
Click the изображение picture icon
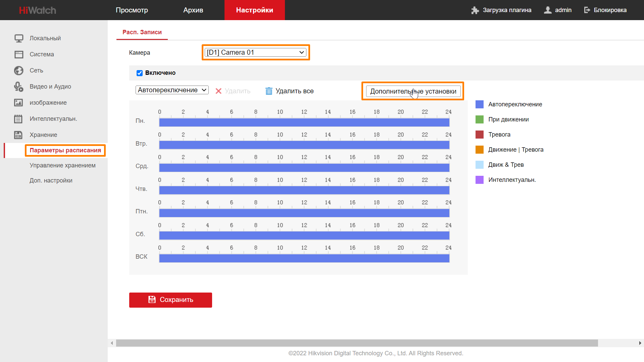[x=18, y=103]
